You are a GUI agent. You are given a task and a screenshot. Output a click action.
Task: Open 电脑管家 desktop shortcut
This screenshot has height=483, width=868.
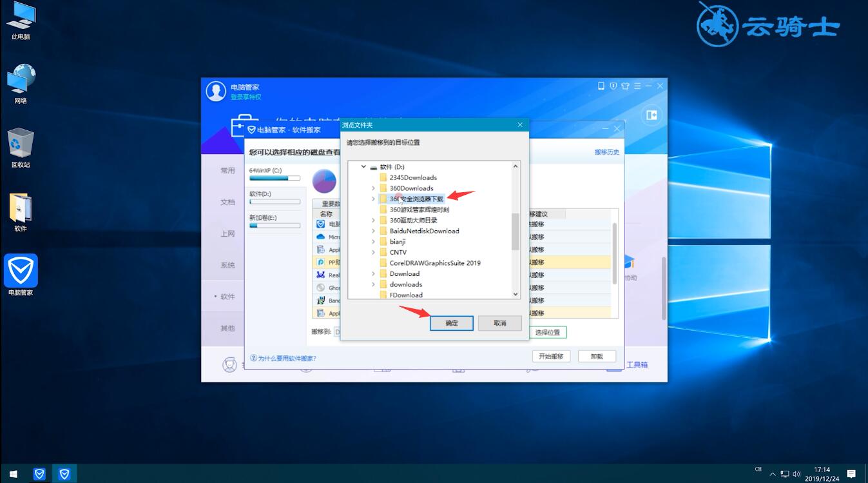point(21,275)
